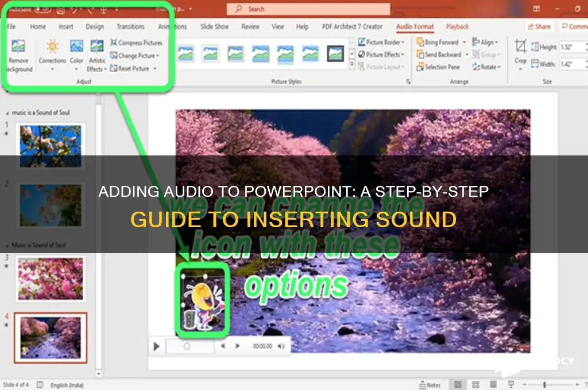Open the Picture Styles dialog launcher
The height and width of the screenshot is (390, 588).
(408, 81)
